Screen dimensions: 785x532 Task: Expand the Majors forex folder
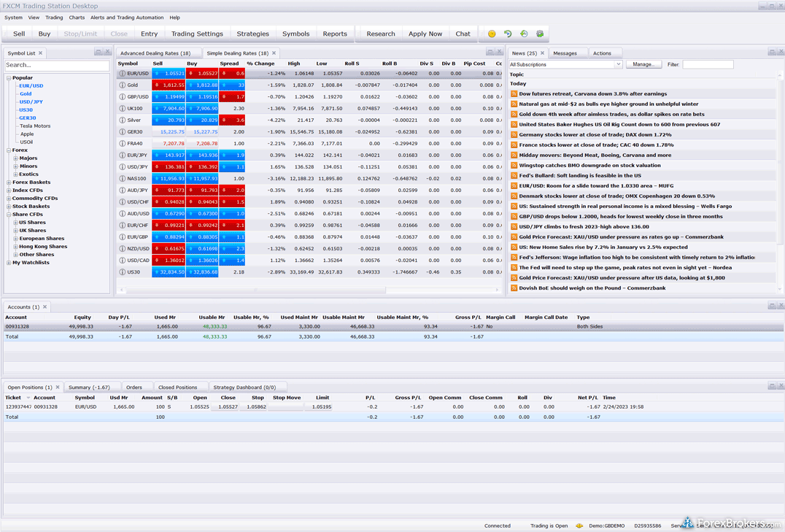[x=15, y=158]
